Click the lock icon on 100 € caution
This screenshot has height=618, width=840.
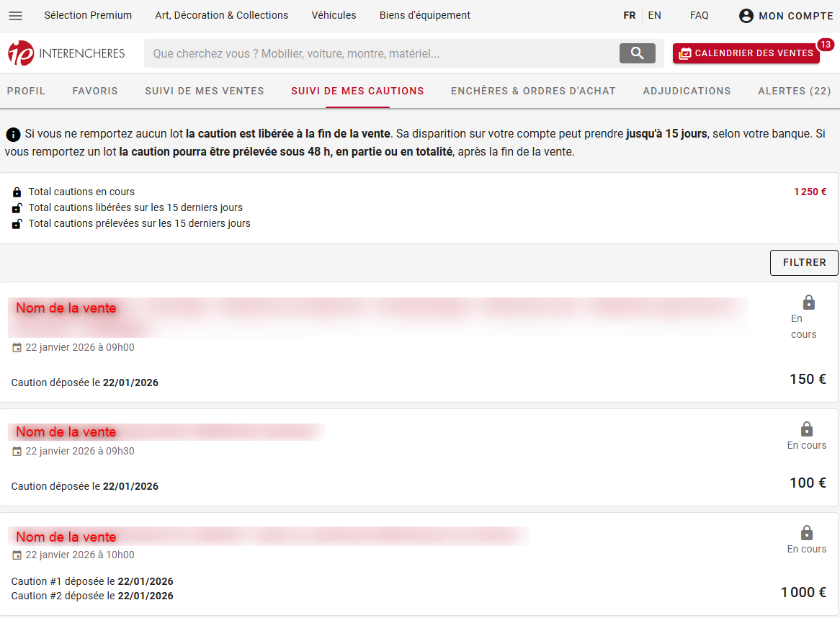coord(807,429)
